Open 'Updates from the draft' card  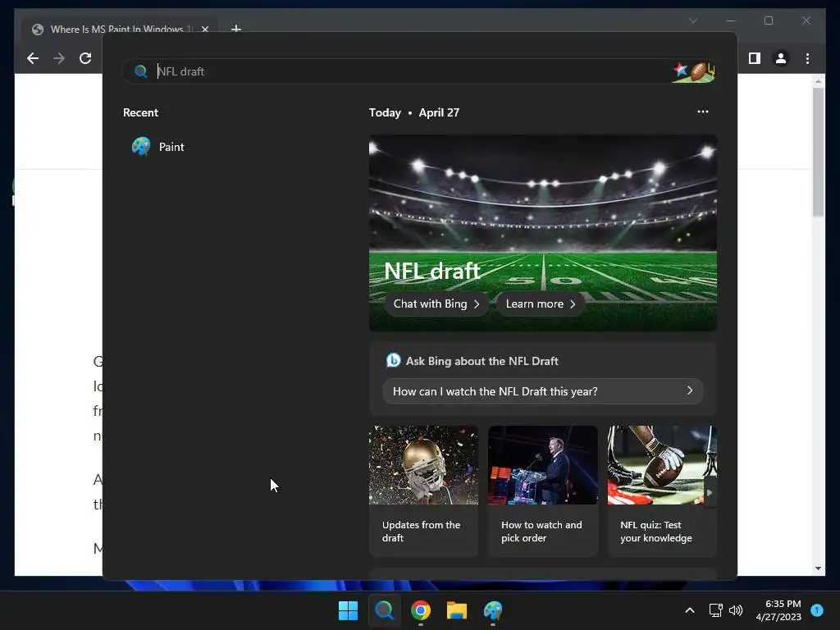pyautogui.click(x=423, y=491)
